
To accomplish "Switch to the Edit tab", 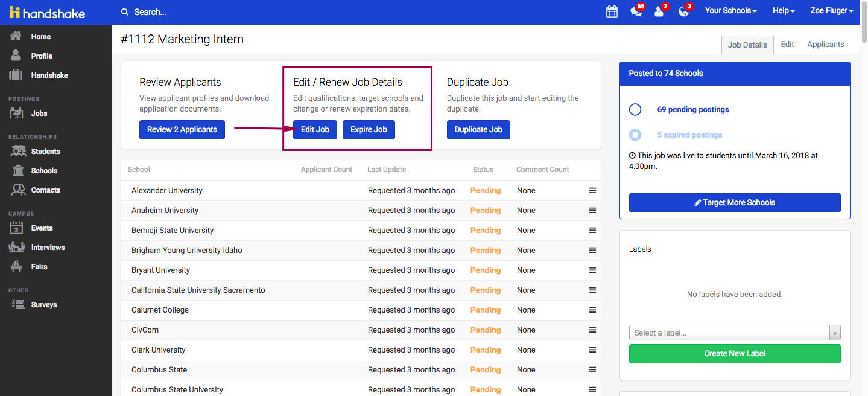I will 787,44.
